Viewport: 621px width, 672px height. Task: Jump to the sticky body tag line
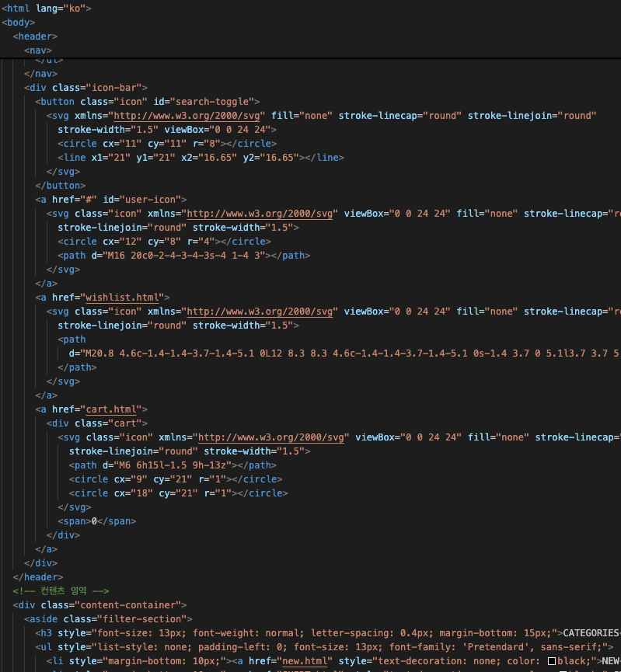click(19, 23)
